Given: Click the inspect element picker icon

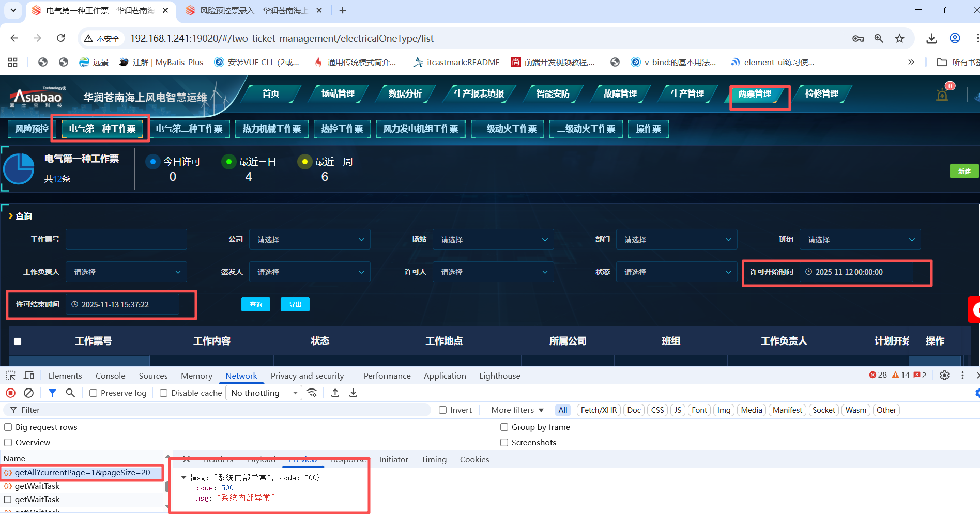Looking at the screenshot, I should tap(11, 376).
